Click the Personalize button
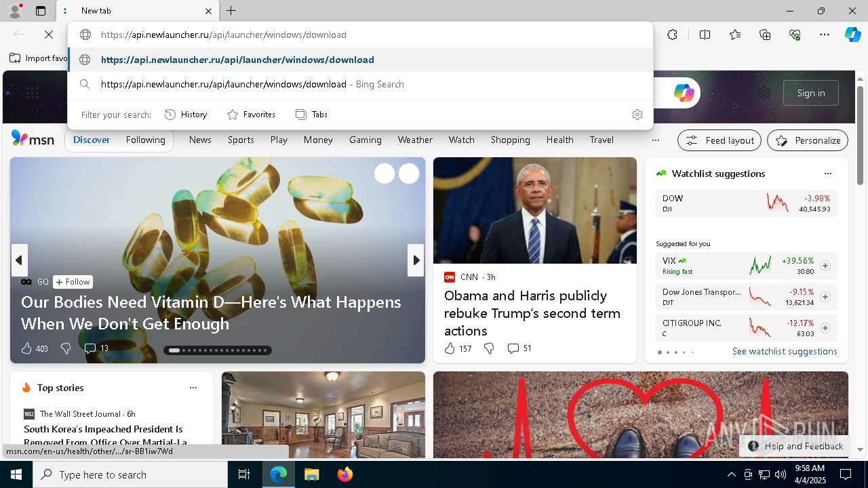 point(808,140)
